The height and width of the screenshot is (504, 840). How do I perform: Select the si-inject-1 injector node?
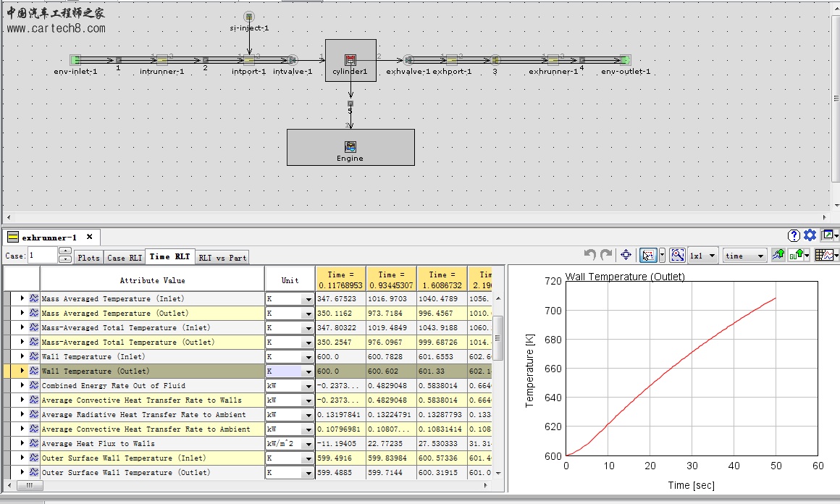pos(248,17)
